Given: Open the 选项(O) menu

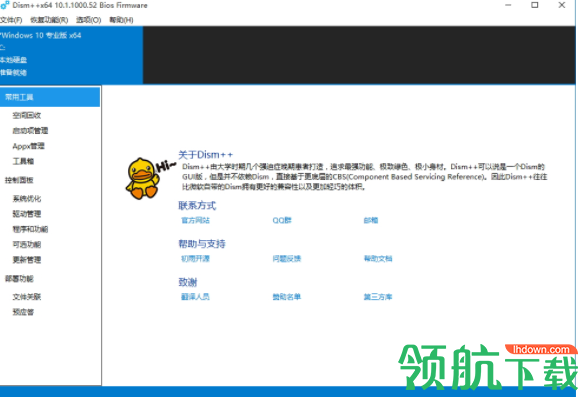Looking at the screenshot, I should pyautogui.click(x=88, y=20).
